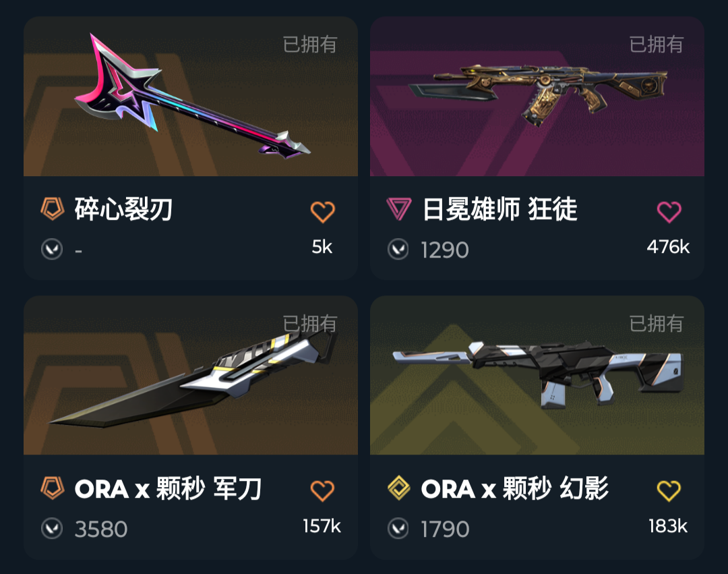Click the VP currency icon under 碎心裂刃
This screenshot has width=728, height=574.
(x=51, y=249)
